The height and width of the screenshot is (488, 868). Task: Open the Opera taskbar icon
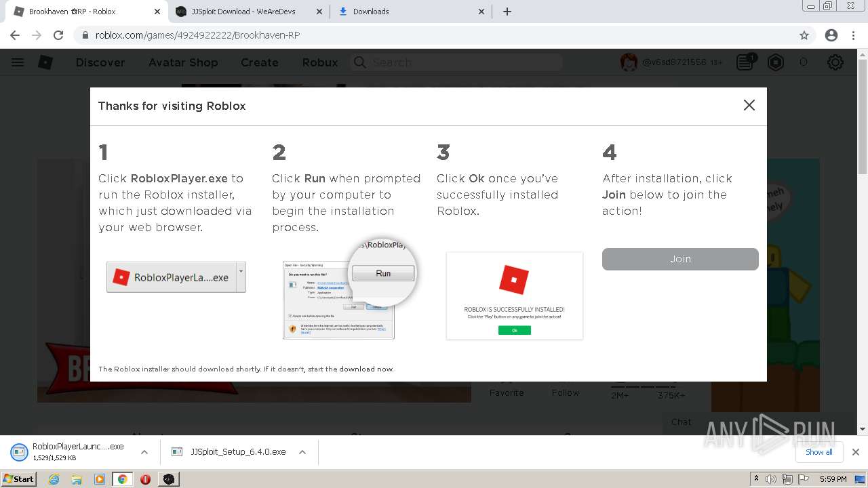click(x=145, y=479)
